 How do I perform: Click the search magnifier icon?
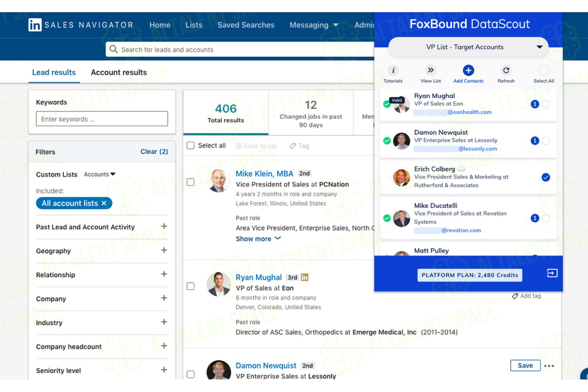[x=114, y=49]
